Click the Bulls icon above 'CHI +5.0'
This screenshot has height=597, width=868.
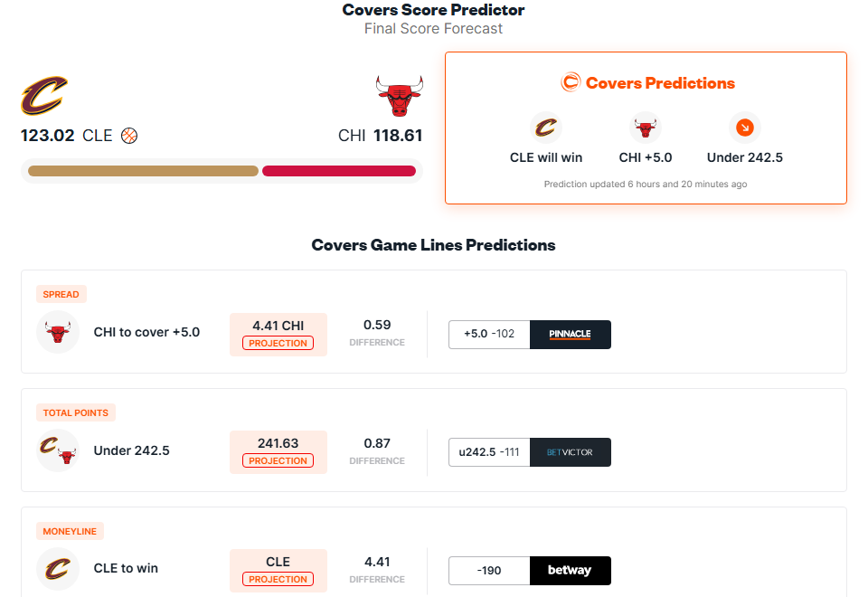[645, 128]
